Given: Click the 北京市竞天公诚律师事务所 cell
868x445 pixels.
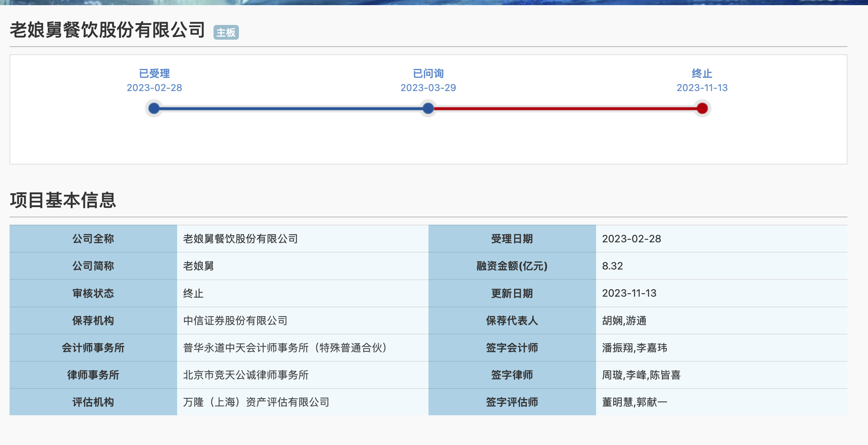Looking at the screenshot, I should coord(245,375).
